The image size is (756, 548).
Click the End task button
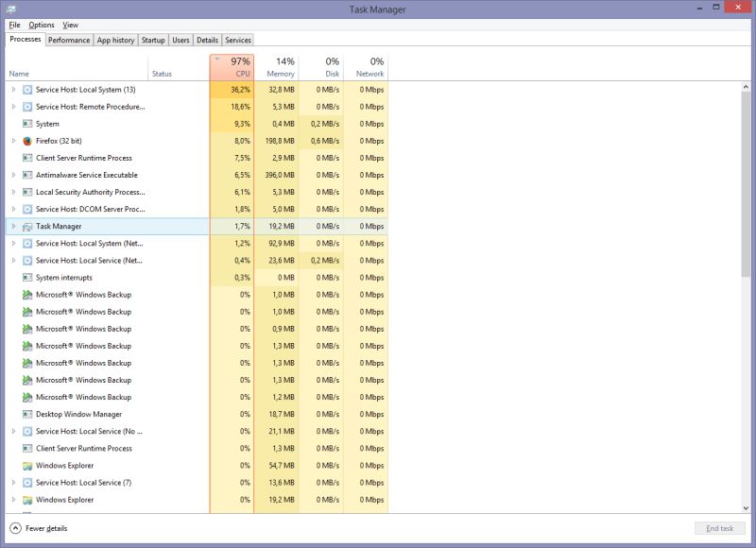(720, 528)
